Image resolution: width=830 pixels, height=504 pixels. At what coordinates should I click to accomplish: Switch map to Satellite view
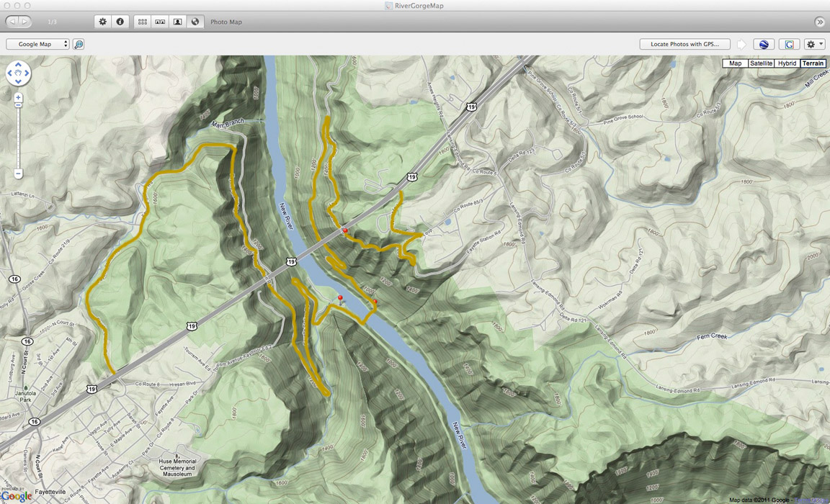click(761, 63)
